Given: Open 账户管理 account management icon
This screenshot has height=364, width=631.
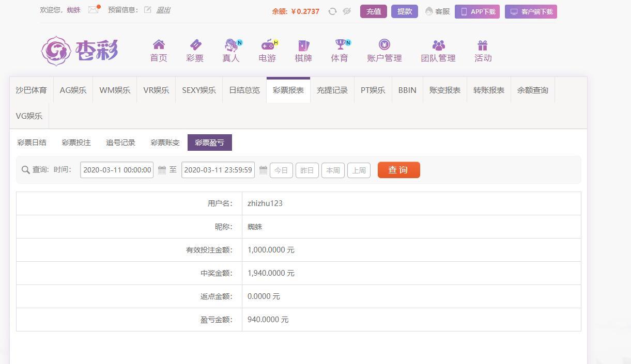Looking at the screenshot, I should click(384, 45).
